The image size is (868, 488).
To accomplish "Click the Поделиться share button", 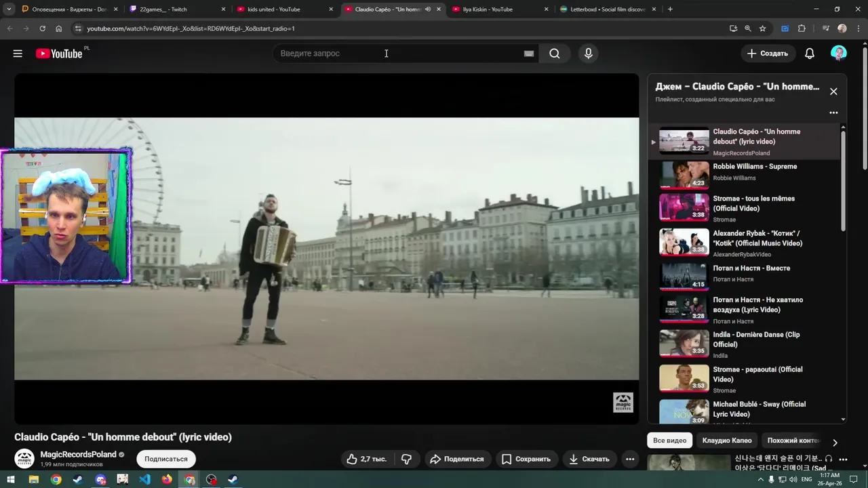I will pyautogui.click(x=457, y=459).
